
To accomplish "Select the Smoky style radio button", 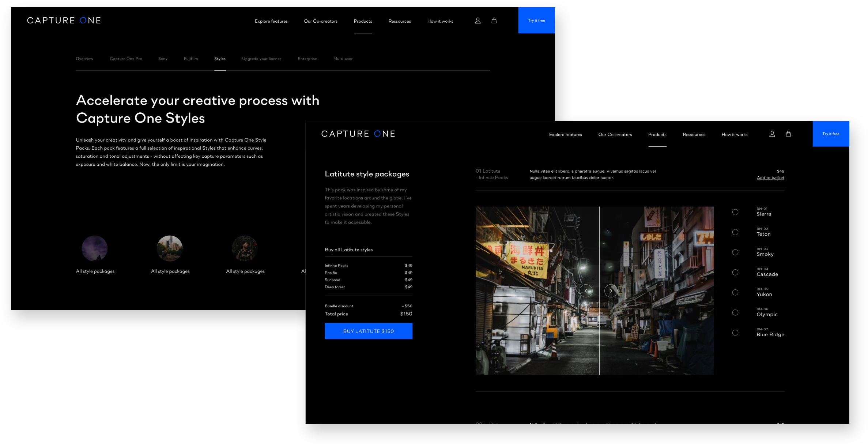I will [x=735, y=252].
